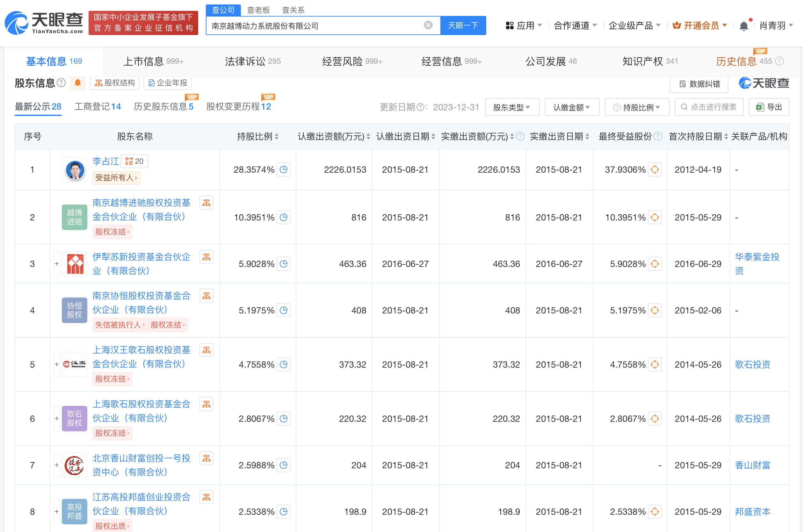The width and height of the screenshot is (803, 532).
Task: Sort the table by 持股比例 column
Action: [x=257, y=136]
